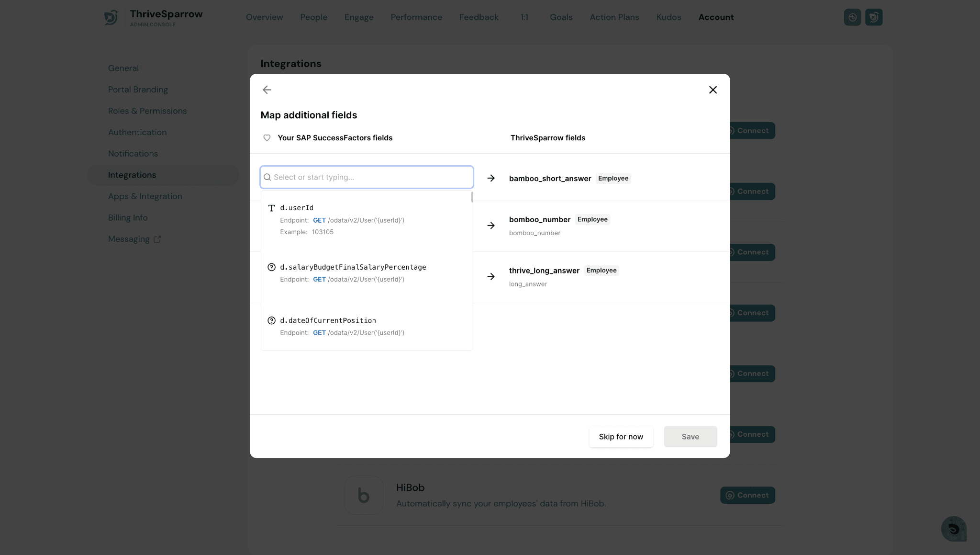Open the 1:1 tab
Image resolution: width=980 pixels, height=555 pixels.
[x=524, y=17]
